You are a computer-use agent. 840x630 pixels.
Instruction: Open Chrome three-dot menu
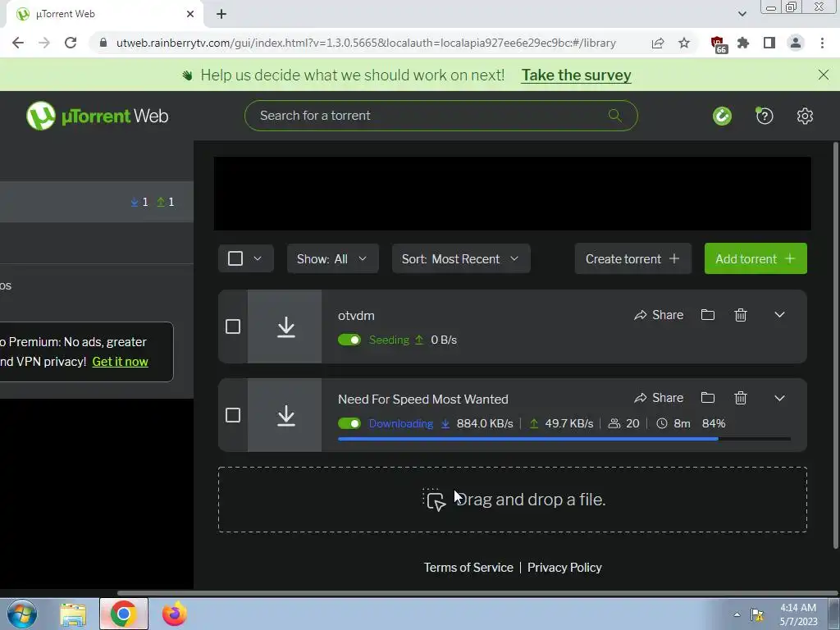pyautogui.click(x=822, y=43)
